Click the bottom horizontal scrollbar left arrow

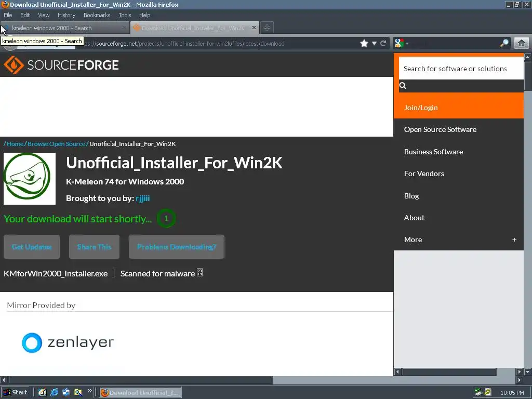tap(4, 380)
